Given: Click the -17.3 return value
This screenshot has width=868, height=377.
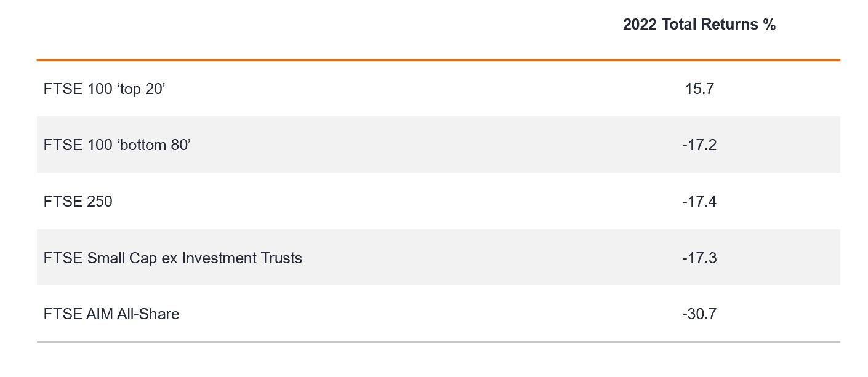Looking at the screenshot, I should (699, 258).
